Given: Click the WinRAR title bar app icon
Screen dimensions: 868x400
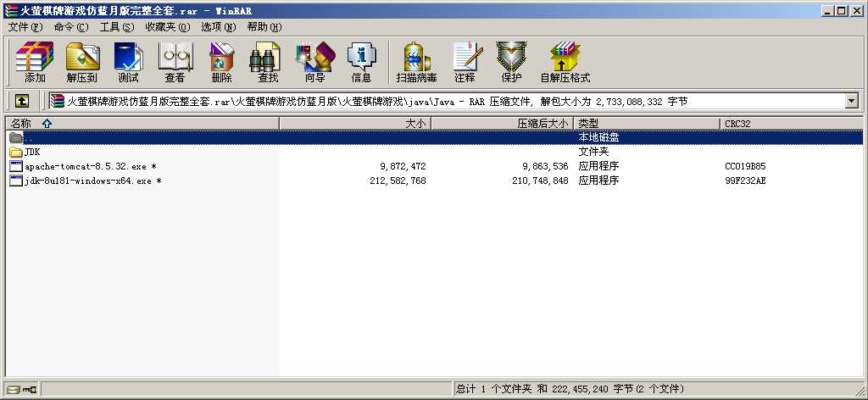Looking at the screenshot, I should [10, 10].
